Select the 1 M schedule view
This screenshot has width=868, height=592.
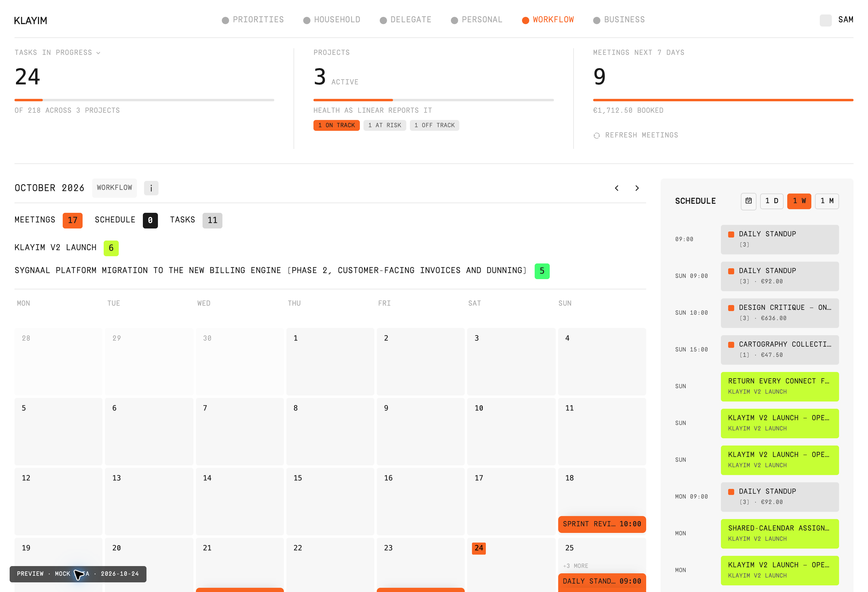(x=826, y=201)
